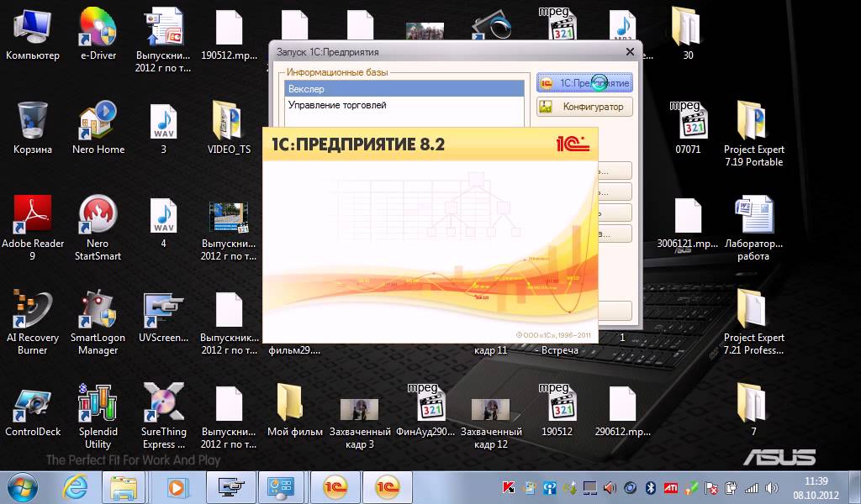861x504 pixels.
Task: Launch Nero StartSmart
Action: [98, 228]
